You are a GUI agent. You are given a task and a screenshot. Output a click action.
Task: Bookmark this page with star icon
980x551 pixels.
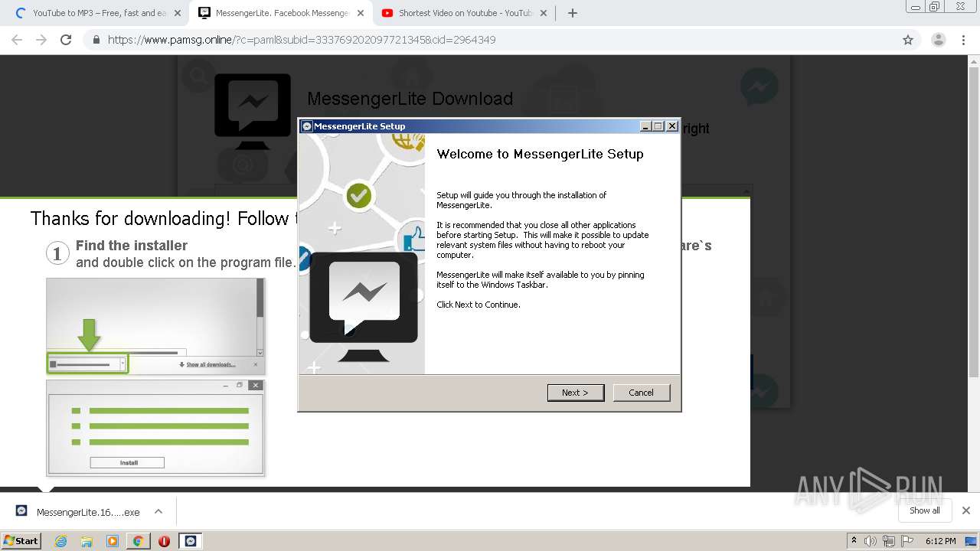908,40
